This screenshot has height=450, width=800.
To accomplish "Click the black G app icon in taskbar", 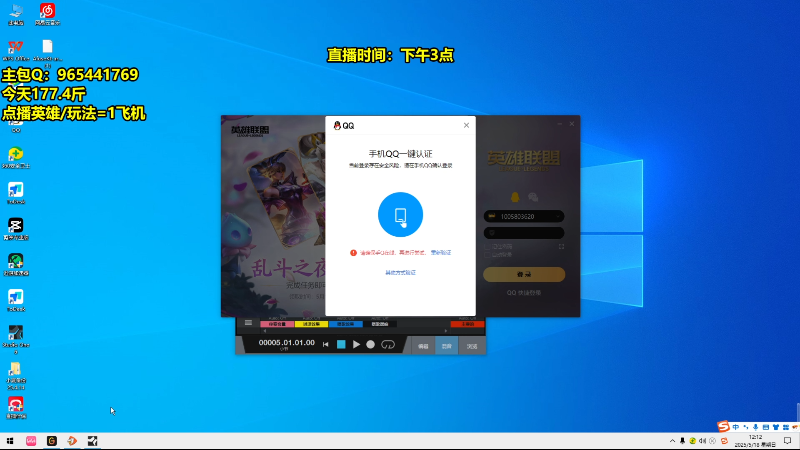I will tap(52, 441).
